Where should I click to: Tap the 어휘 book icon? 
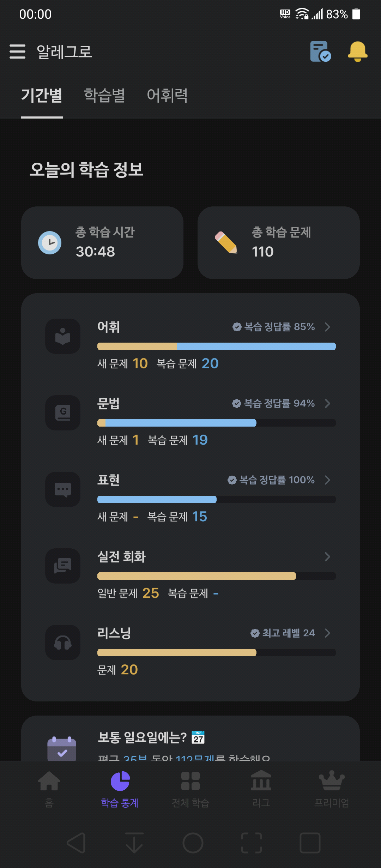pos(63,336)
